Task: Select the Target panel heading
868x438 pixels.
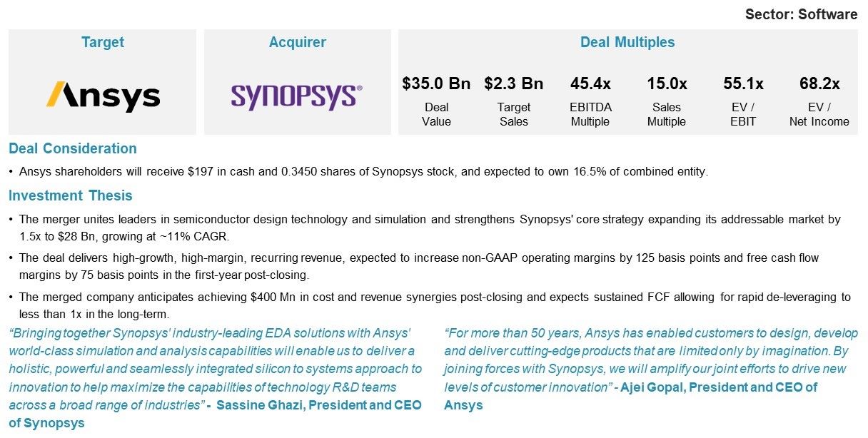Action: coord(103,42)
